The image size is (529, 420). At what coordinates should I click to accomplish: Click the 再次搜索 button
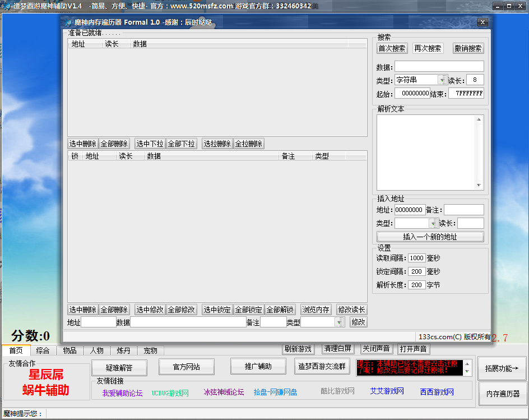point(428,49)
